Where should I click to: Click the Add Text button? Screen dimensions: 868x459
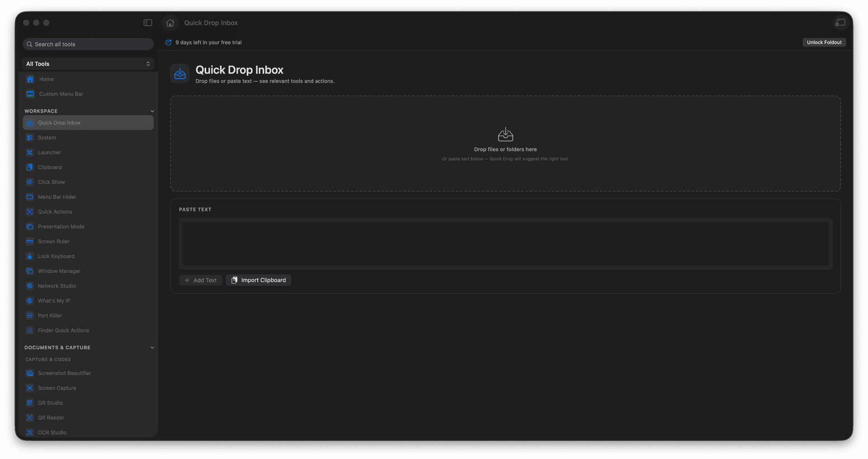[200, 280]
